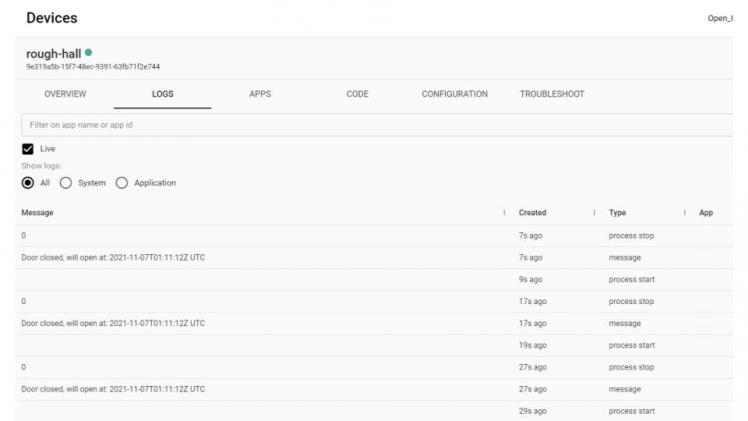The height and width of the screenshot is (421, 748).
Task: Click the 29s ago timestamp
Action: pos(532,411)
